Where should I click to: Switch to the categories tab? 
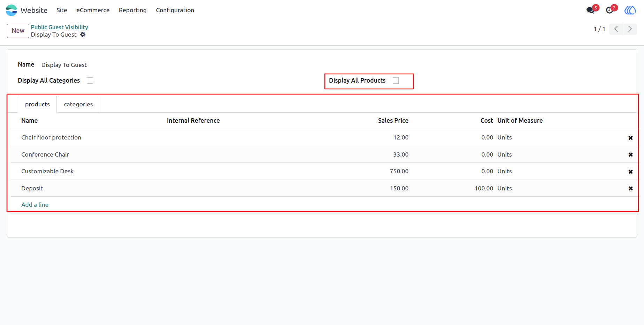[78, 104]
